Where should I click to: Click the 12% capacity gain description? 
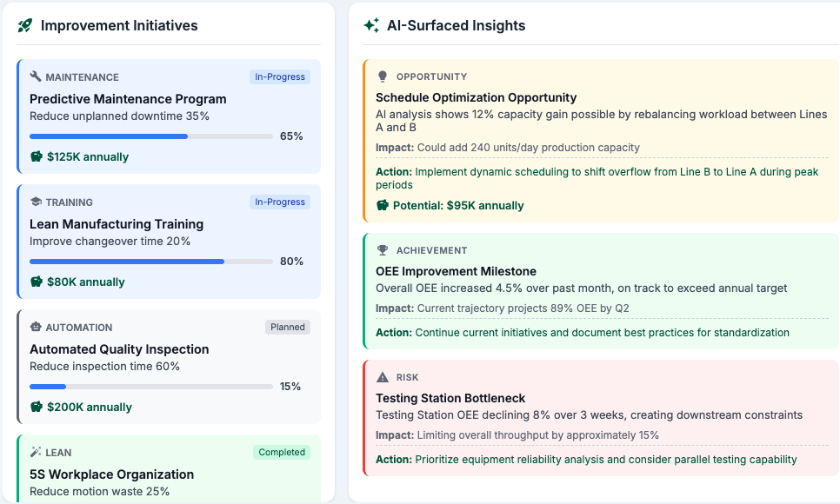tap(601, 121)
